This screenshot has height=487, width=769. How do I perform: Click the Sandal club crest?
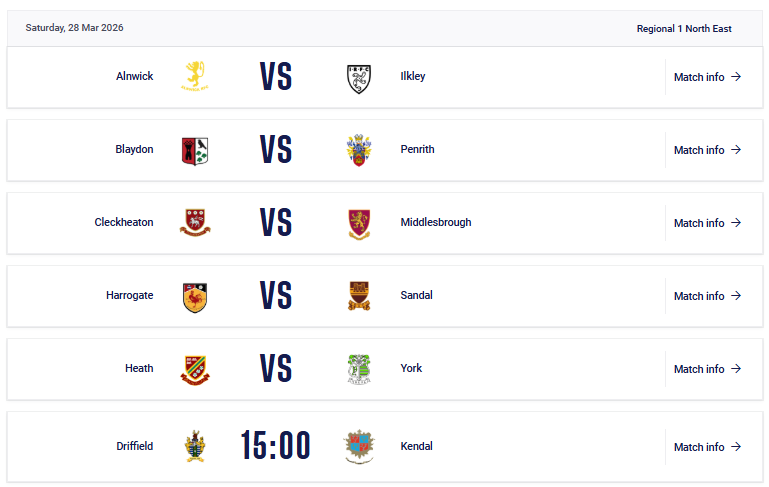pyautogui.click(x=359, y=296)
